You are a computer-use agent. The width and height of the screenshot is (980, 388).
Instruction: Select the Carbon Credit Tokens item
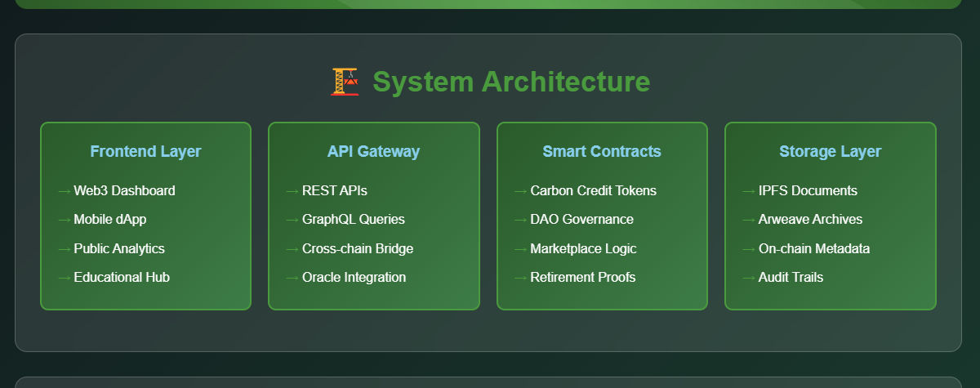coord(593,190)
